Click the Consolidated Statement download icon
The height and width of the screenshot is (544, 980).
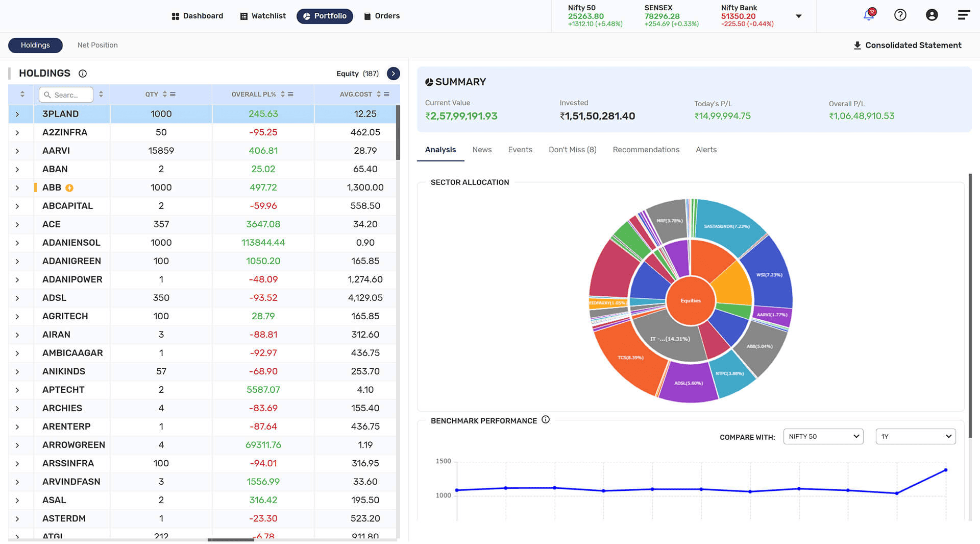point(857,45)
